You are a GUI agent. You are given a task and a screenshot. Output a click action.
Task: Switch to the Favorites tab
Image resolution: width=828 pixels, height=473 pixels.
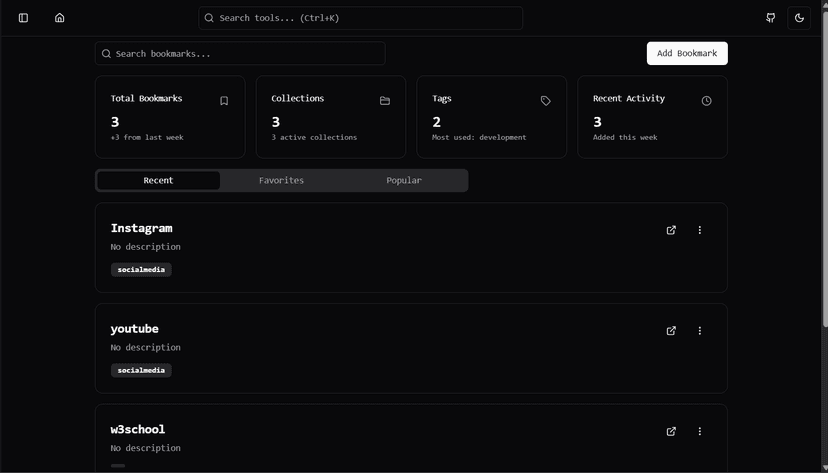281,181
